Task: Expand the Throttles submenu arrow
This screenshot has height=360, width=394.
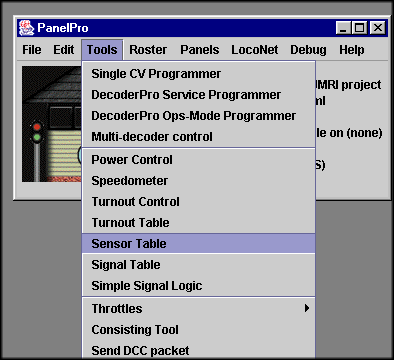Action: (x=307, y=308)
